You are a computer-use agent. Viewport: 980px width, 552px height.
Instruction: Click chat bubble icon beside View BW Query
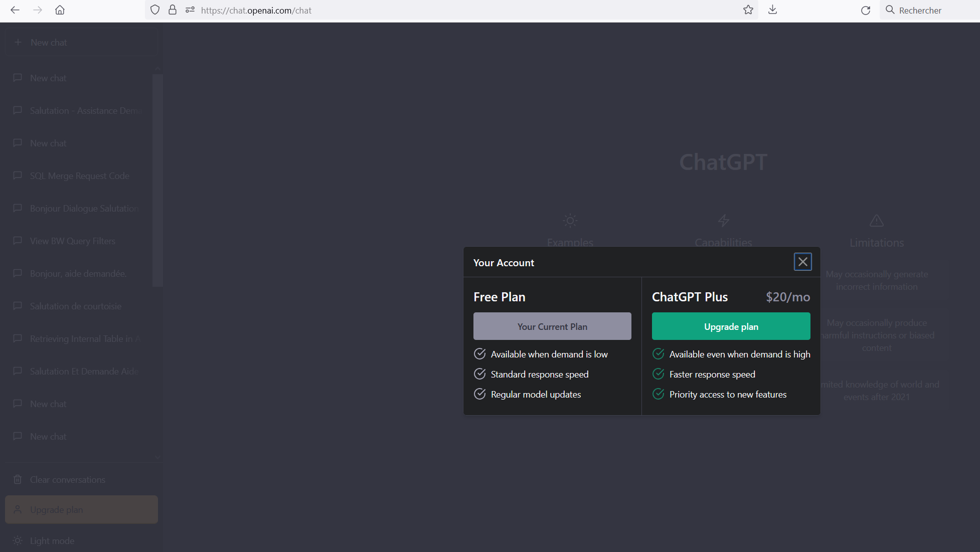18,241
